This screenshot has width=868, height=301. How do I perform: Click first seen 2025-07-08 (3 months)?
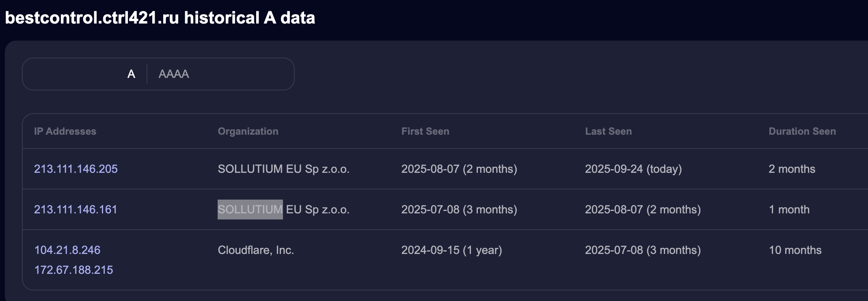459,209
